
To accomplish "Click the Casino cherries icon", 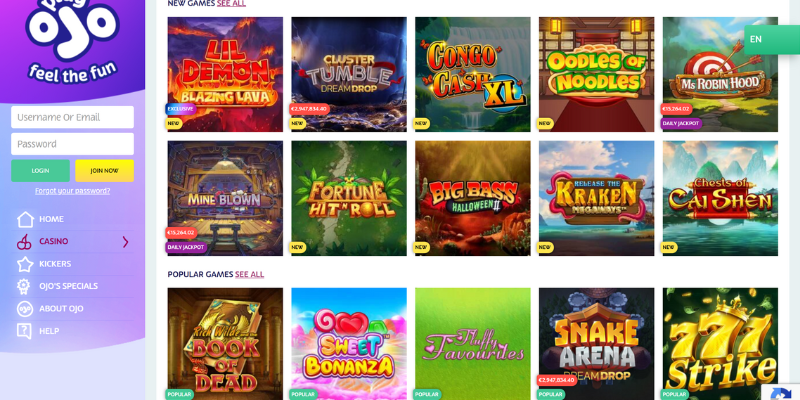I will [24, 242].
